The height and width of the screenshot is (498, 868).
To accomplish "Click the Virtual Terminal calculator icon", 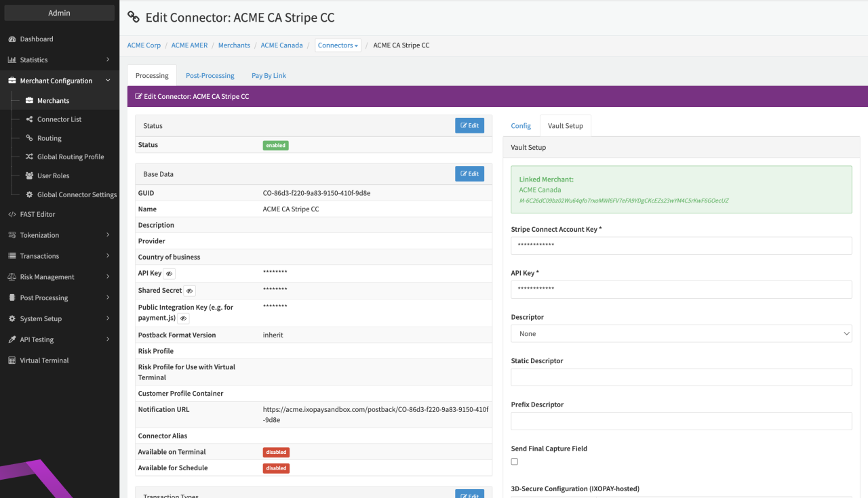I will [x=12, y=360].
